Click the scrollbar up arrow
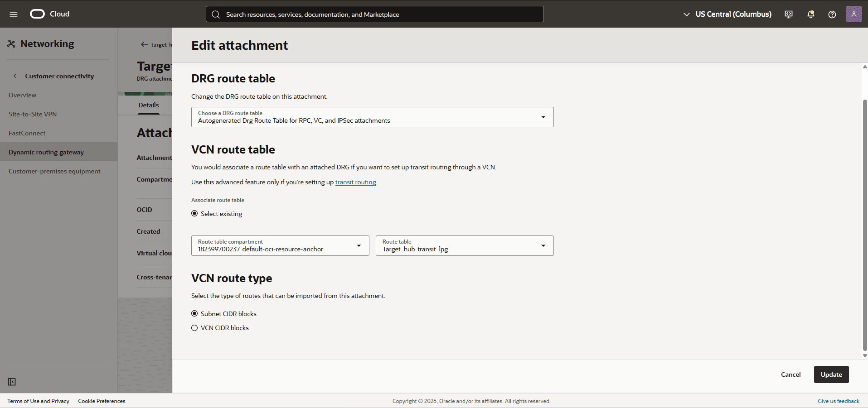868x408 pixels. [865, 67]
